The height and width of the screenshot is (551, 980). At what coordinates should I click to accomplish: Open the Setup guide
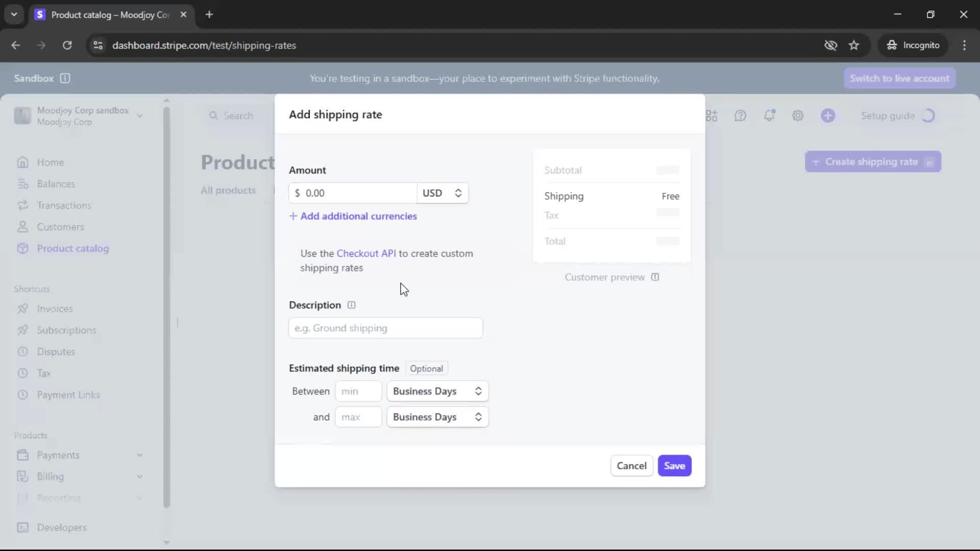pos(898,116)
